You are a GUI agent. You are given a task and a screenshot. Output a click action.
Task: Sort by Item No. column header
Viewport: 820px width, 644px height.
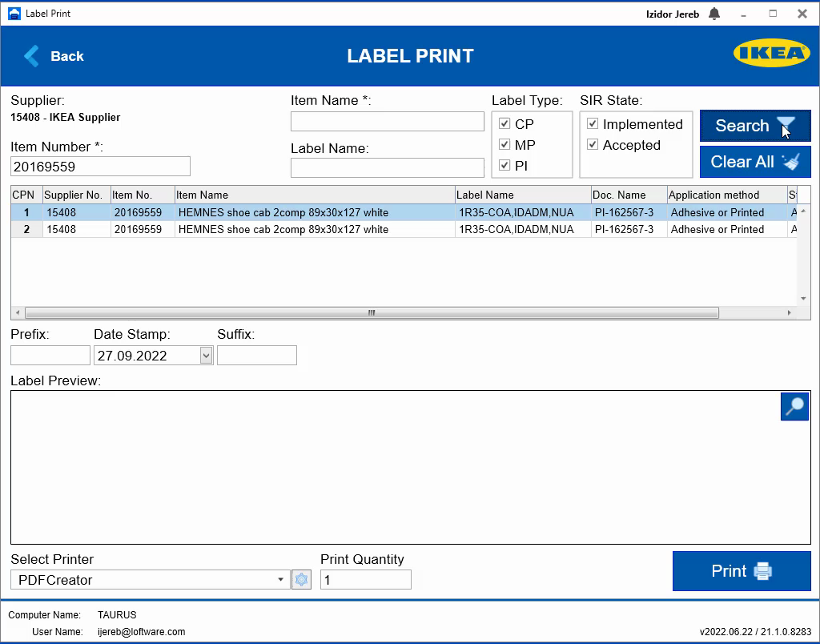click(x=143, y=195)
